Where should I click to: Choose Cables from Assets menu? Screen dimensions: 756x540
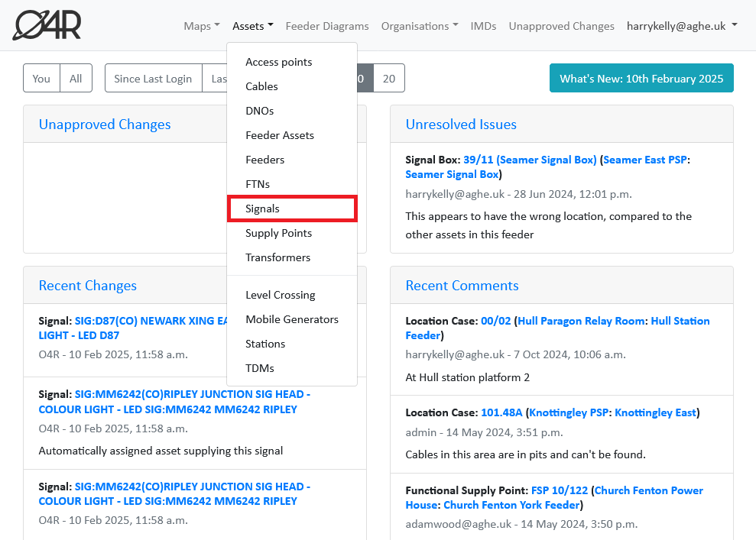click(x=292, y=87)
